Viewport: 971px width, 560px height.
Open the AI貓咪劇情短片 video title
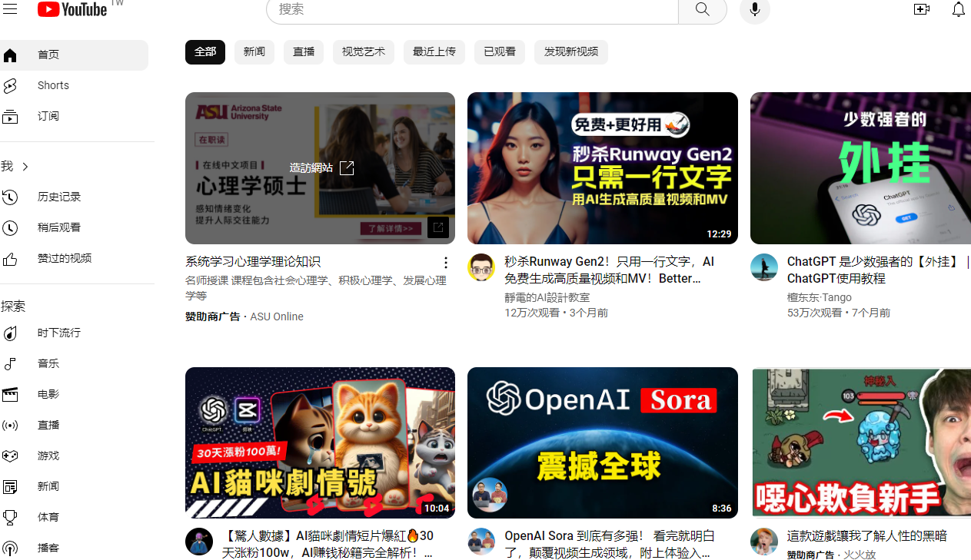(328, 545)
